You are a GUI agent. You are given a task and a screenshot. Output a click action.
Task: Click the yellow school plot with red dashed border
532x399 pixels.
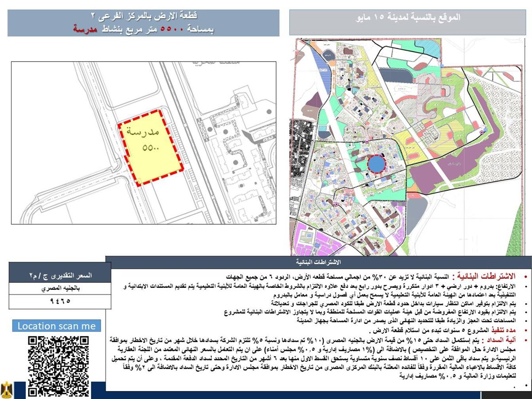[x=150, y=147]
